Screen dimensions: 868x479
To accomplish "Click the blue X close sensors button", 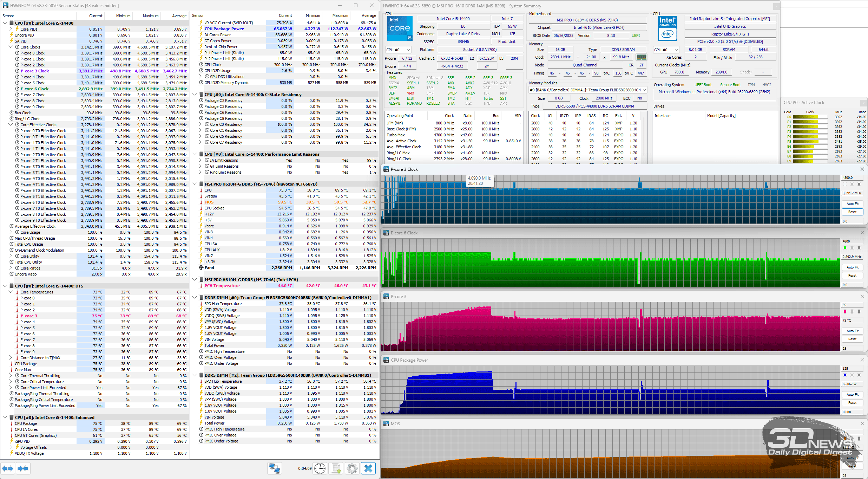I will tap(368, 468).
